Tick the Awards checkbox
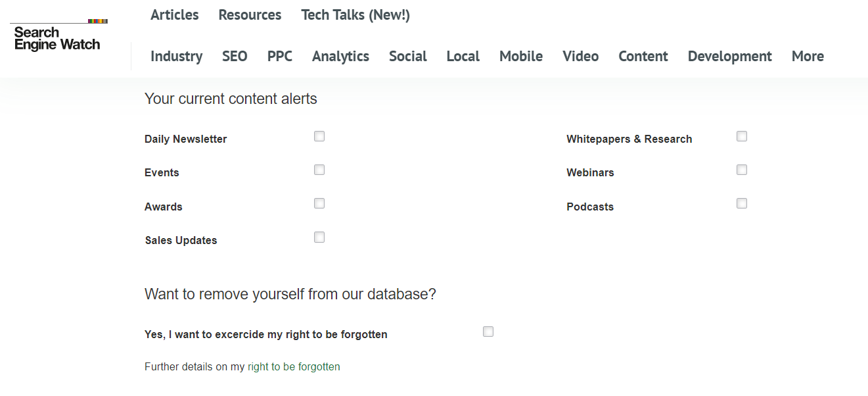This screenshot has height=396, width=868. [319, 203]
